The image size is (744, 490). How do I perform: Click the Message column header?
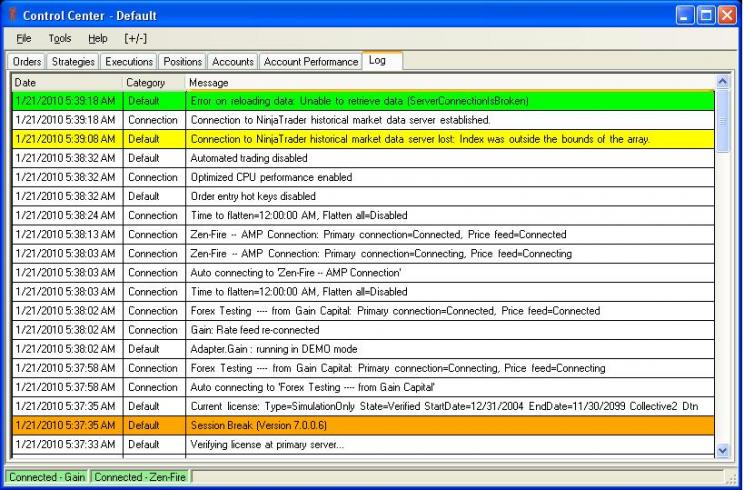[x=450, y=83]
